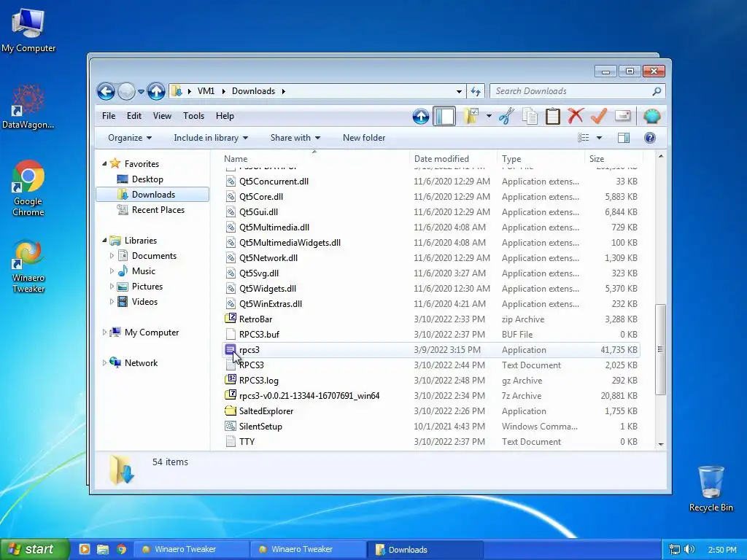Image resolution: width=747 pixels, height=560 pixels.
Task: Open the view options dropdown arrow
Action: (x=600, y=138)
